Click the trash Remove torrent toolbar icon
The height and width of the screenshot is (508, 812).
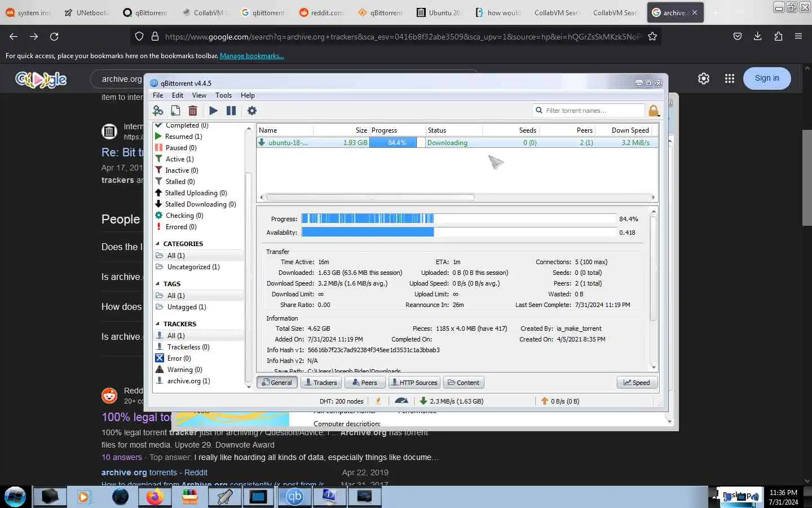point(193,111)
